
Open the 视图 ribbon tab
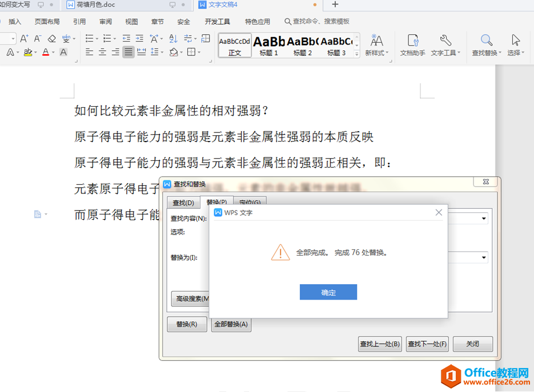tap(131, 22)
